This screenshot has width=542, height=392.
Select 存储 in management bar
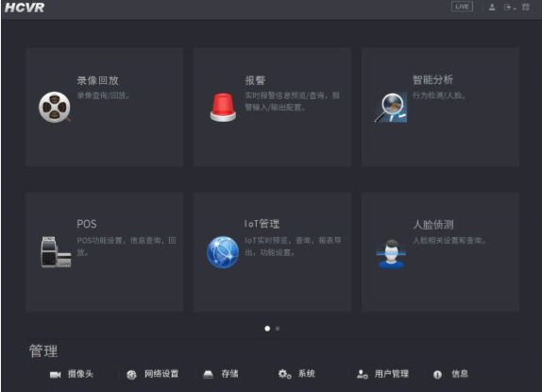click(229, 374)
